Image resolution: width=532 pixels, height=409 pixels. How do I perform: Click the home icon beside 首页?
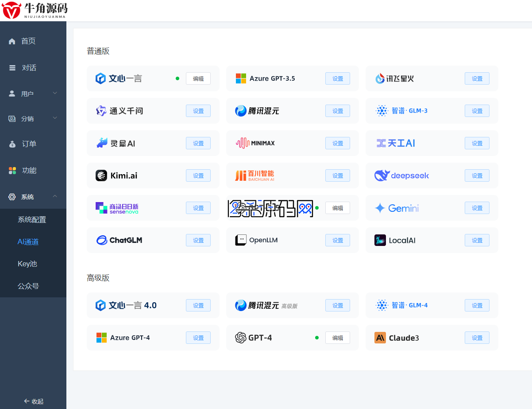12,41
